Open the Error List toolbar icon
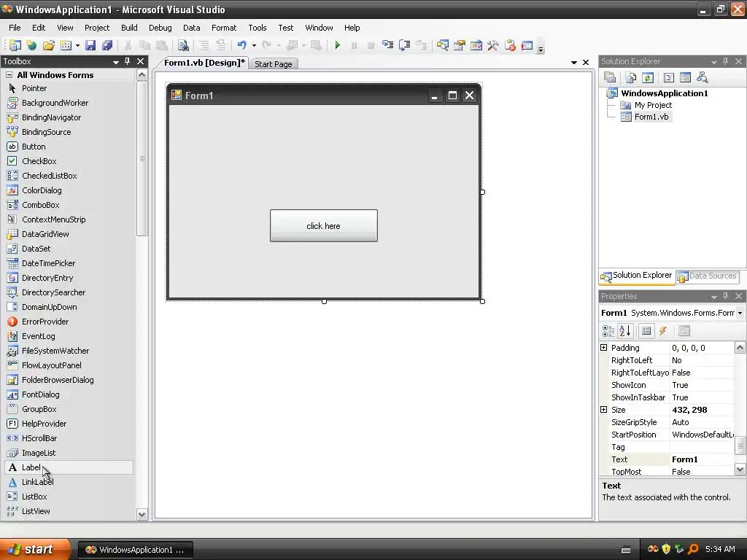Viewport: 747px width, 560px height. click(x=510, y=45)
